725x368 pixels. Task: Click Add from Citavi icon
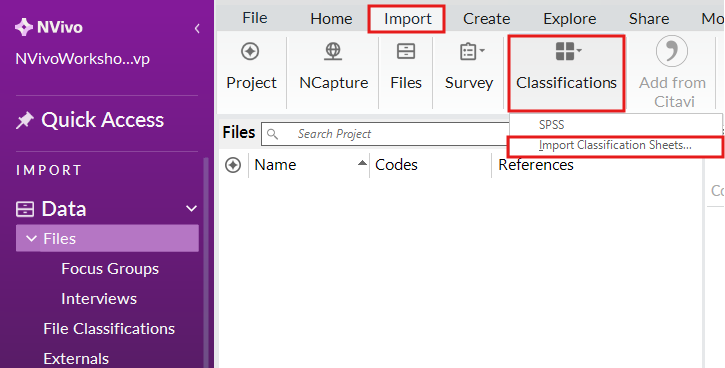672,51
